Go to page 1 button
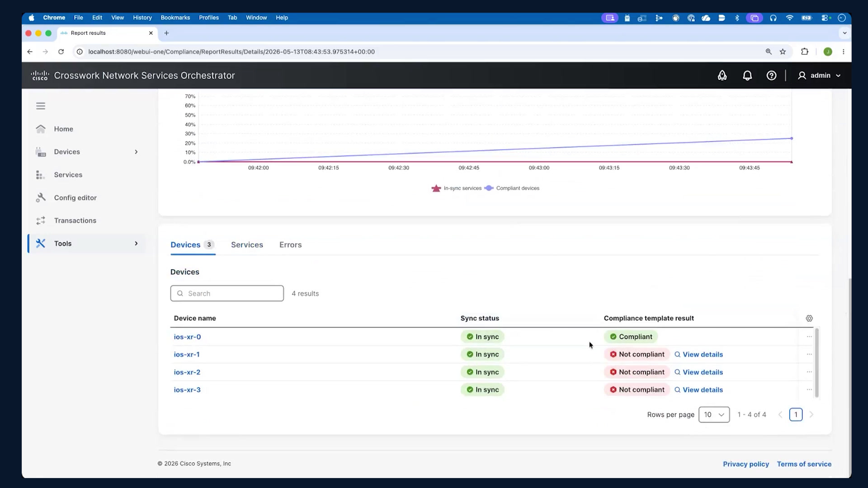868x488 pixels. 796,415
